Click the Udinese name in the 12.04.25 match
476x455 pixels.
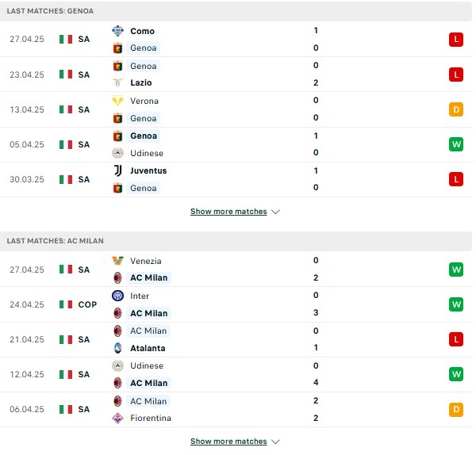click(147, 365)
